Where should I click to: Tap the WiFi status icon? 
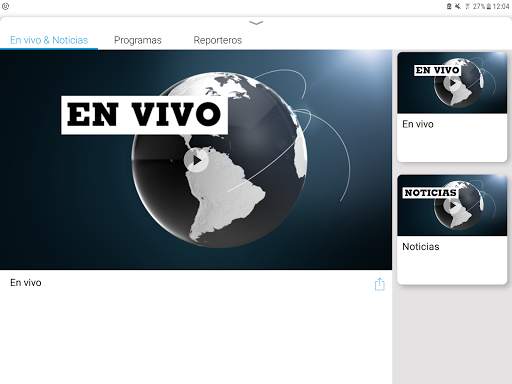pos(467,6)
